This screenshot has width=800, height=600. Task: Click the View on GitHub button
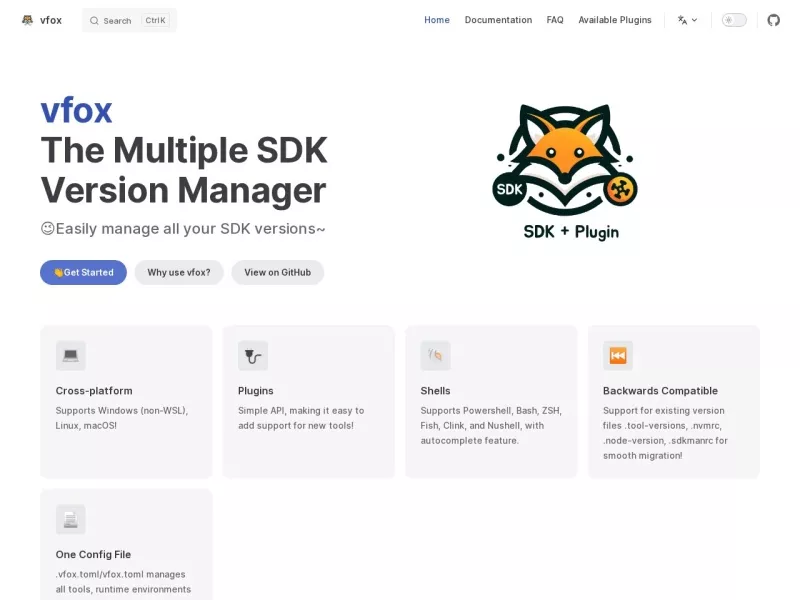(278, 272)
